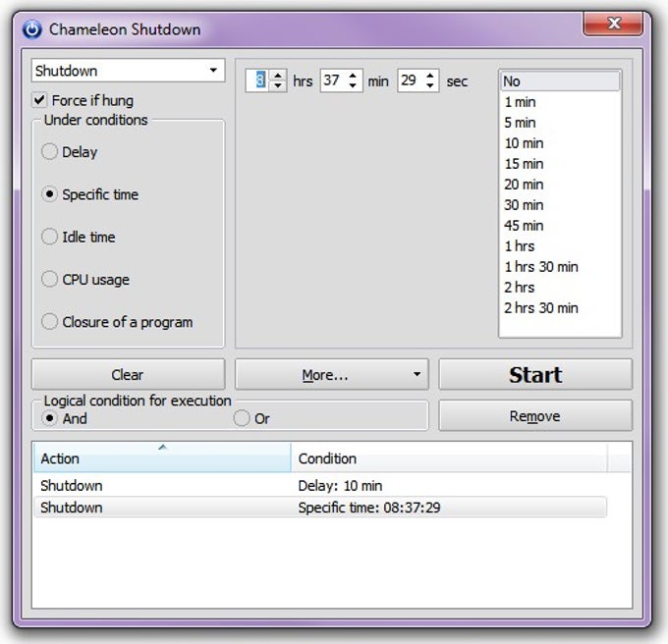Decrease the minutes with down arrow

[353, 85]
